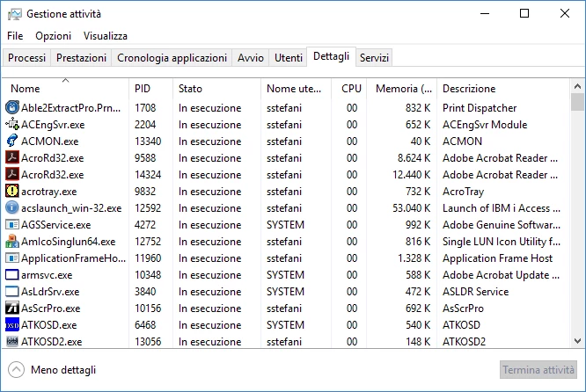Click the ASLDR Service description
The height and width of the screenshot is (392, 586).
475,292
